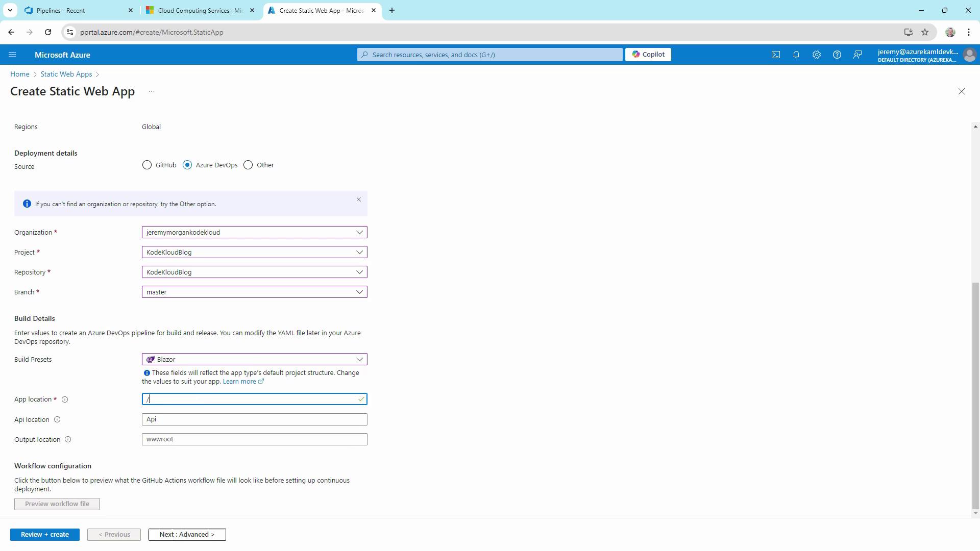Bookmark this page with the star icon
980x551 pixels.
tap(925, 32)
